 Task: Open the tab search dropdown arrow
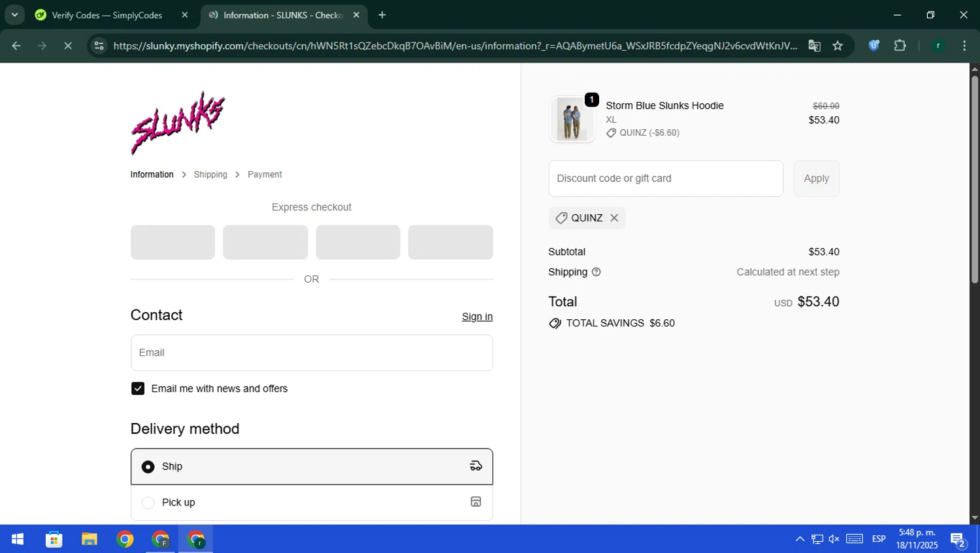[x=14, y=14]
